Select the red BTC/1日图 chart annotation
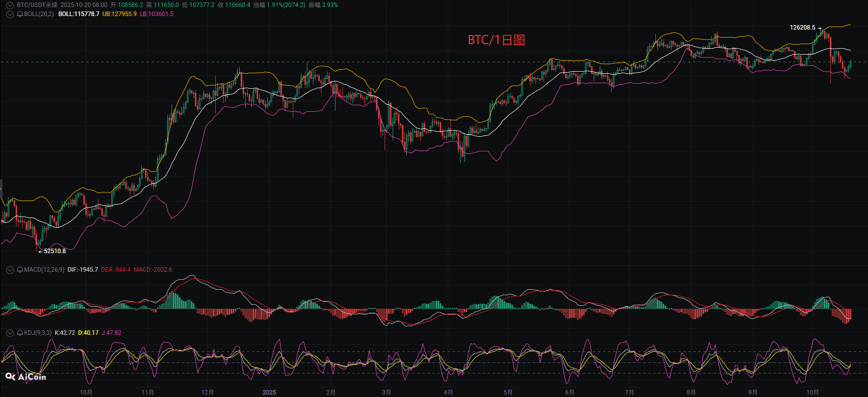This screenshot has width=868, height=397. coord(496,40)
